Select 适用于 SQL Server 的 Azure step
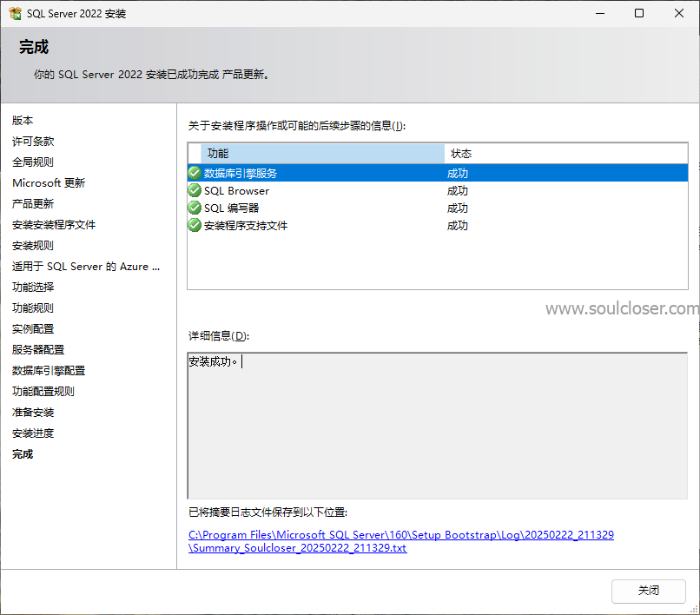This screenshot has height=615, width=700. coord(86,267)
